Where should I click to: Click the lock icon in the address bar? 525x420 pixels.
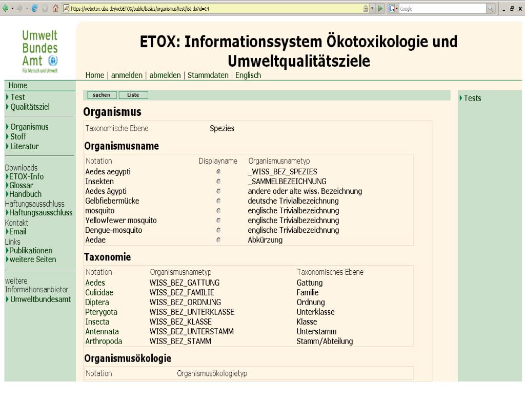[366, 9]
